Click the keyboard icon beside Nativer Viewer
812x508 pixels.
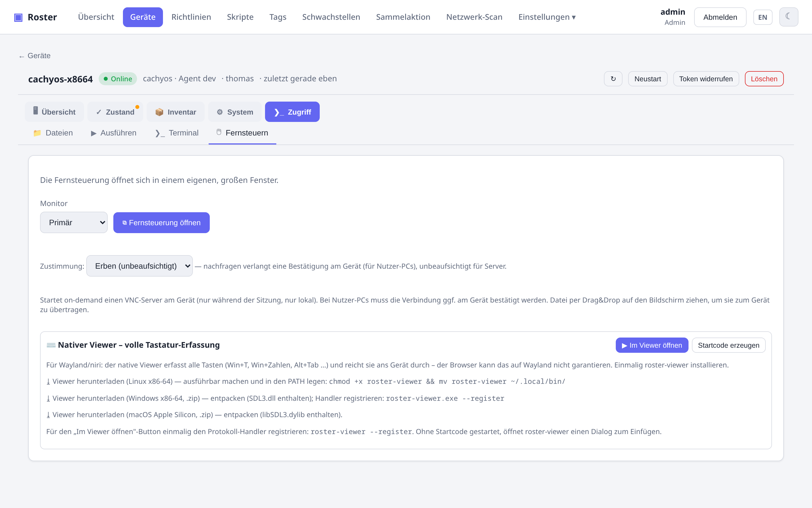[x=51, y=345]
